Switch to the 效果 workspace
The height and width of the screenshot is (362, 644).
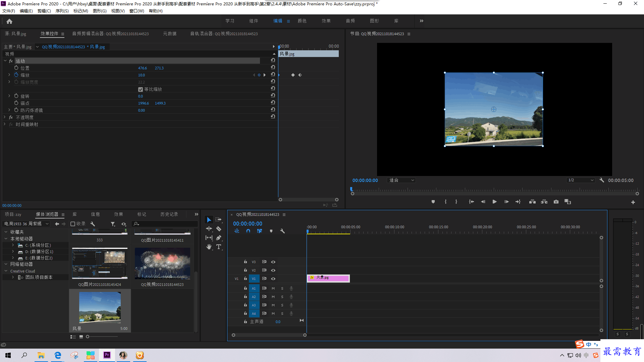click(326, 21)
